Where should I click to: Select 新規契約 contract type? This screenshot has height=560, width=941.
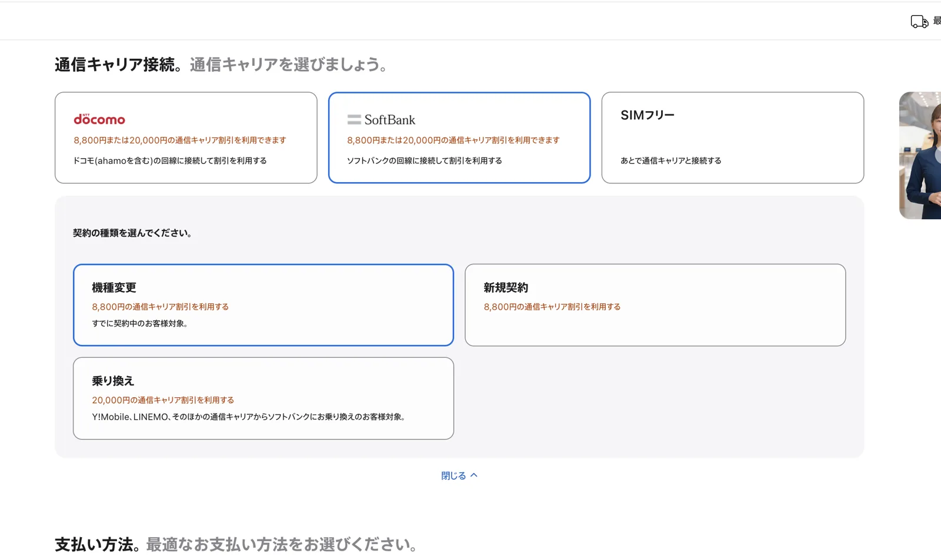pos(655,305)
